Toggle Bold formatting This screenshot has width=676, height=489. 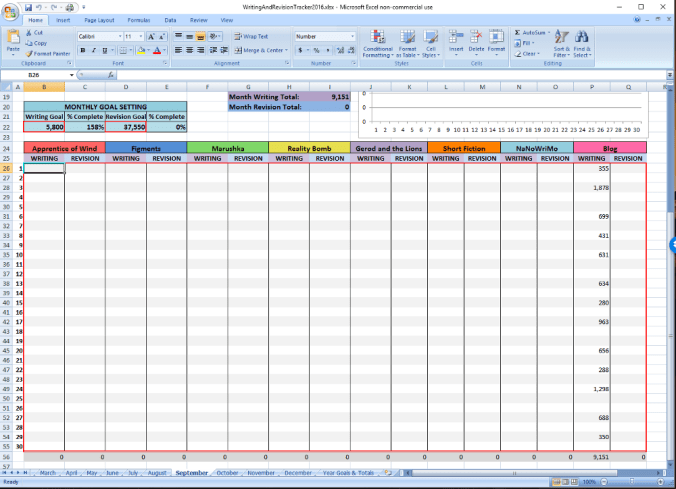[83, 49]
